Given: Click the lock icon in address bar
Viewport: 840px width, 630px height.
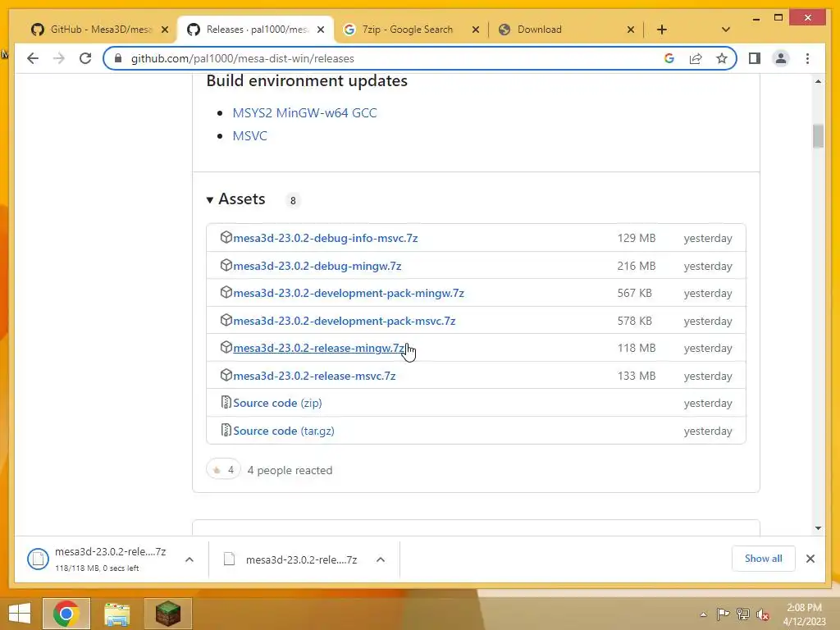Looking at the screenshot, I should [x=118, y=58].
